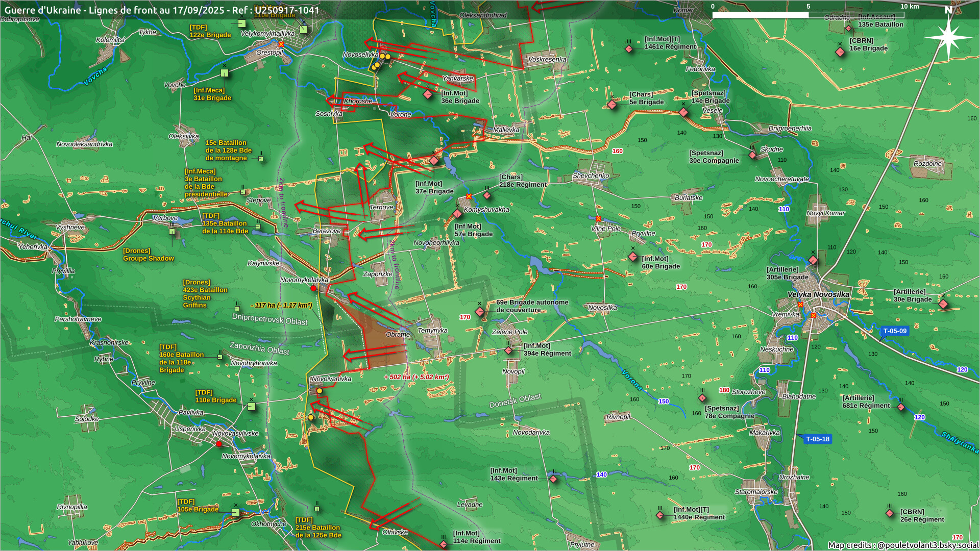This screenshot has width=980, height=551.
Task: Click the 16e Brigade CBRN diamond icon
Action: click(x=840, y=52)
